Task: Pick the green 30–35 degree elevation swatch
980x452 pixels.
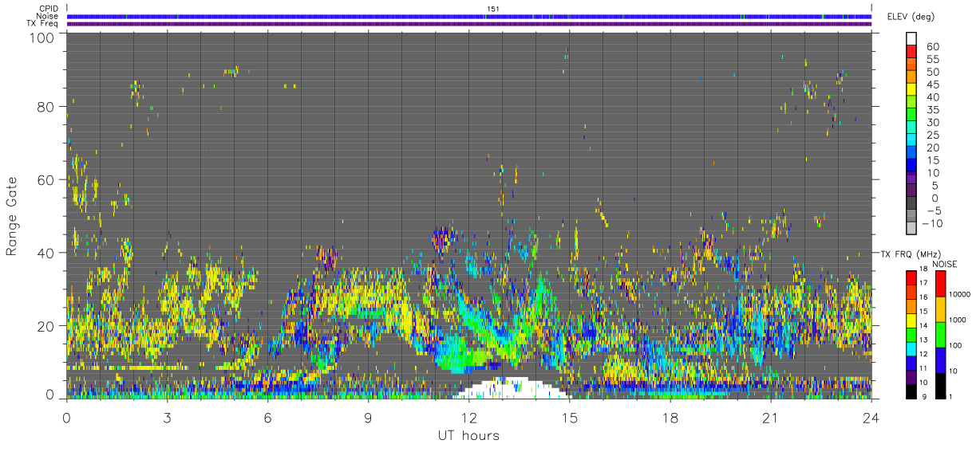Action: tap(911, 114)
